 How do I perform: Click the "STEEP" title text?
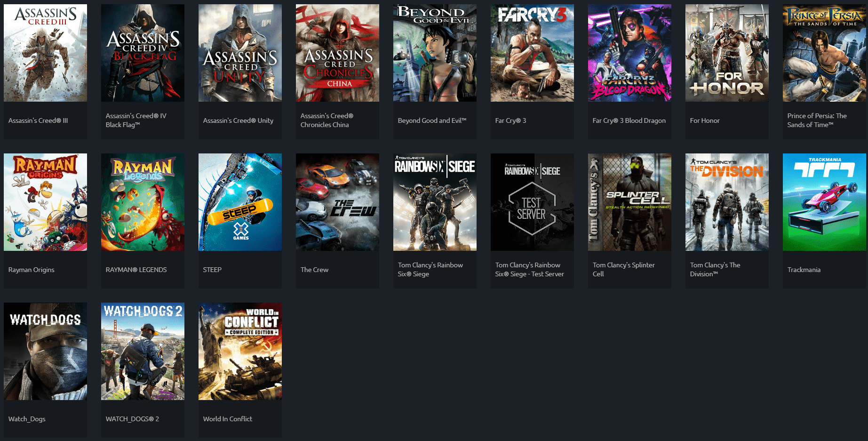tap(212, 270)
